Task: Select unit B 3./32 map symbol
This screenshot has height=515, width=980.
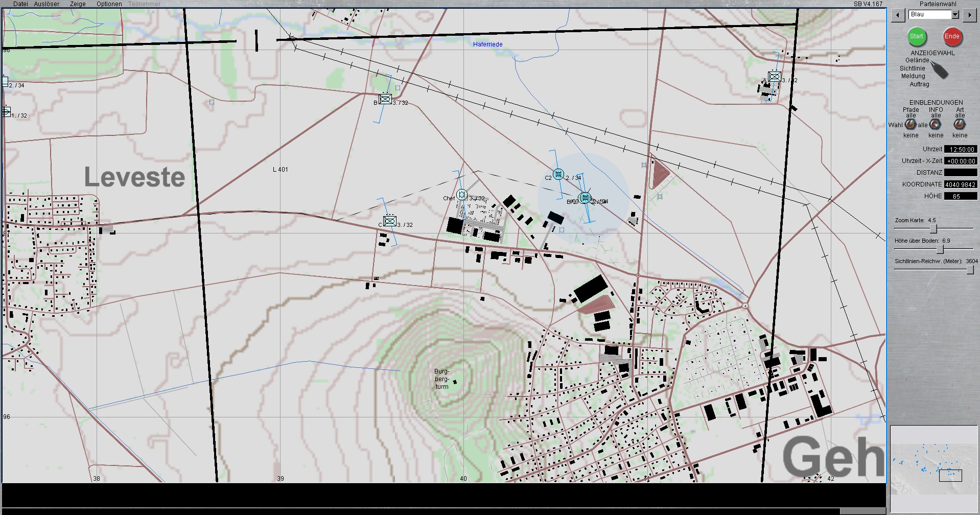Action: pos(385,99)
